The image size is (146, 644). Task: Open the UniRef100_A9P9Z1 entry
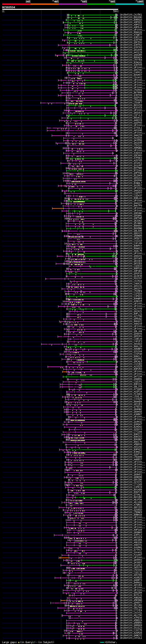click(x=131, y=22)
